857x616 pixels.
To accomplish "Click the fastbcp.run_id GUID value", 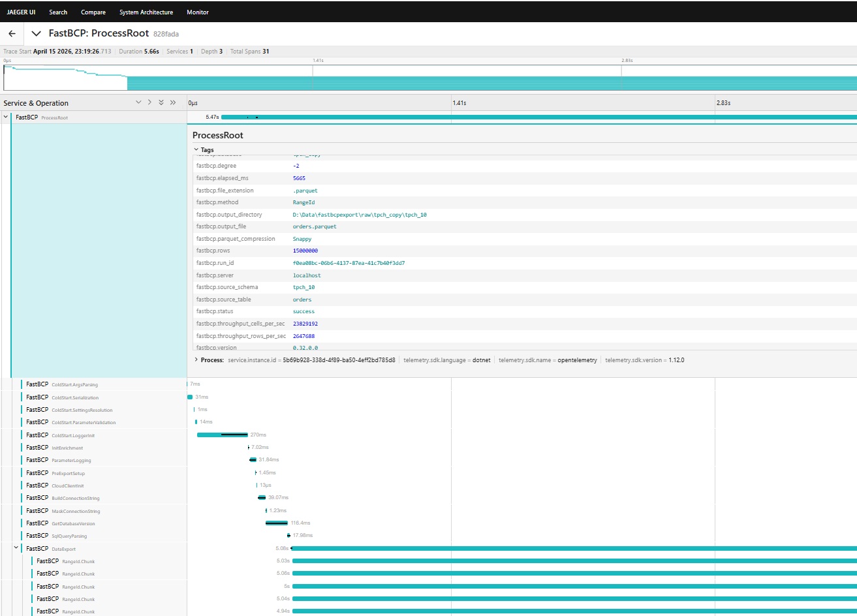I will click(x=349, y=263).
